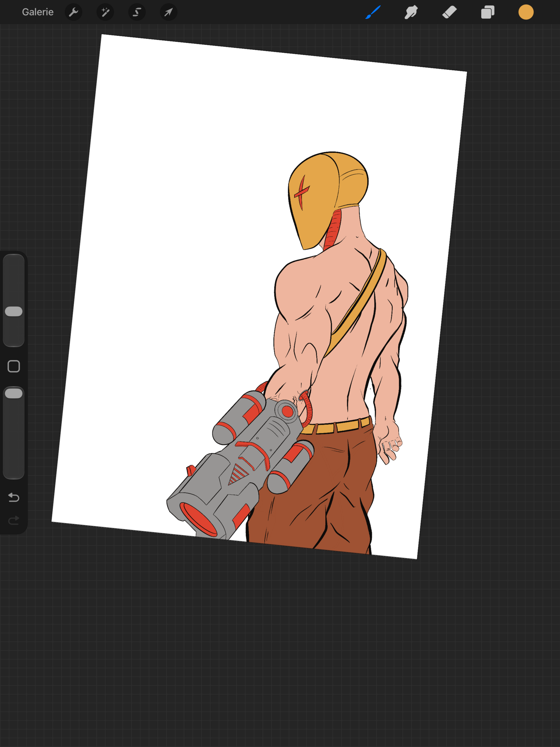Screen dimensions: 560x747
Task: Redo the last undone action
Action: click(14, 520)
